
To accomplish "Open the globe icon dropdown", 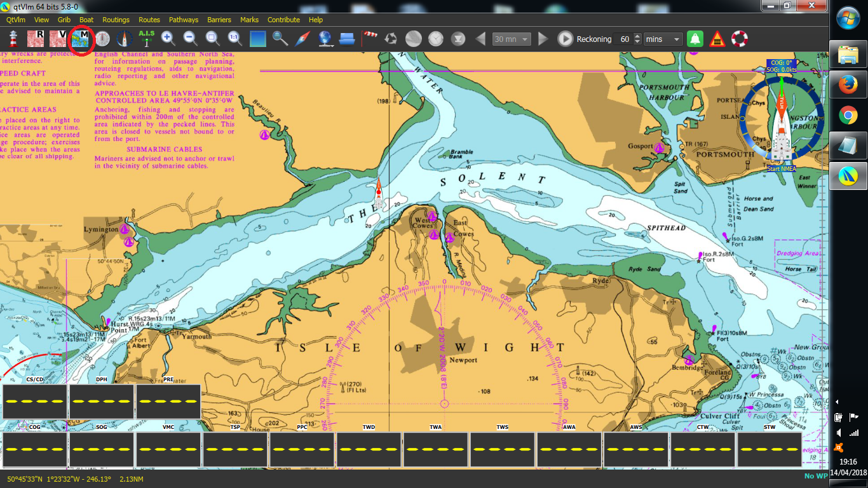I will [x=325, y=39].
